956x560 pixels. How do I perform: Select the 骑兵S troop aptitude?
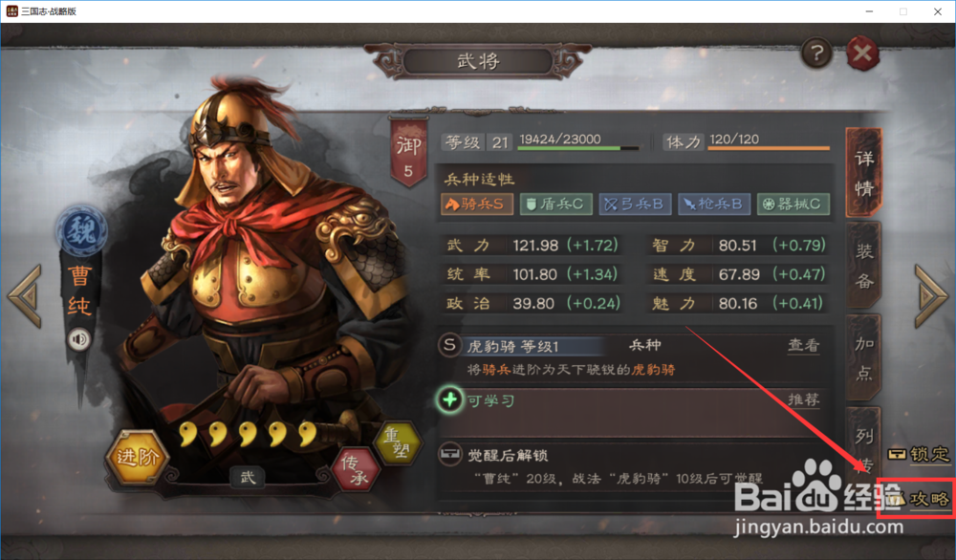[476, 204]
